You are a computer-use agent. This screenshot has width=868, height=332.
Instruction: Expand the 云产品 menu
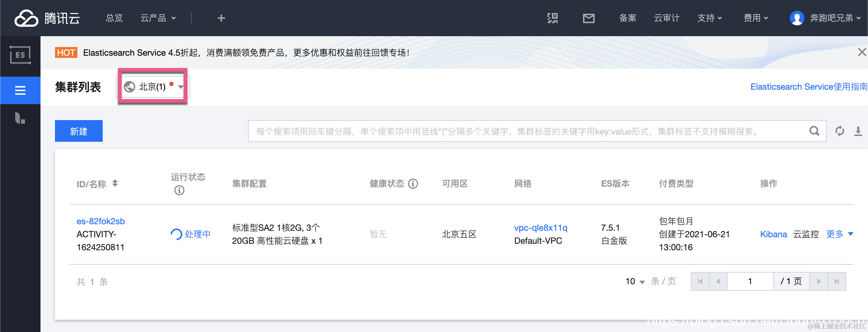pos(158,18)
